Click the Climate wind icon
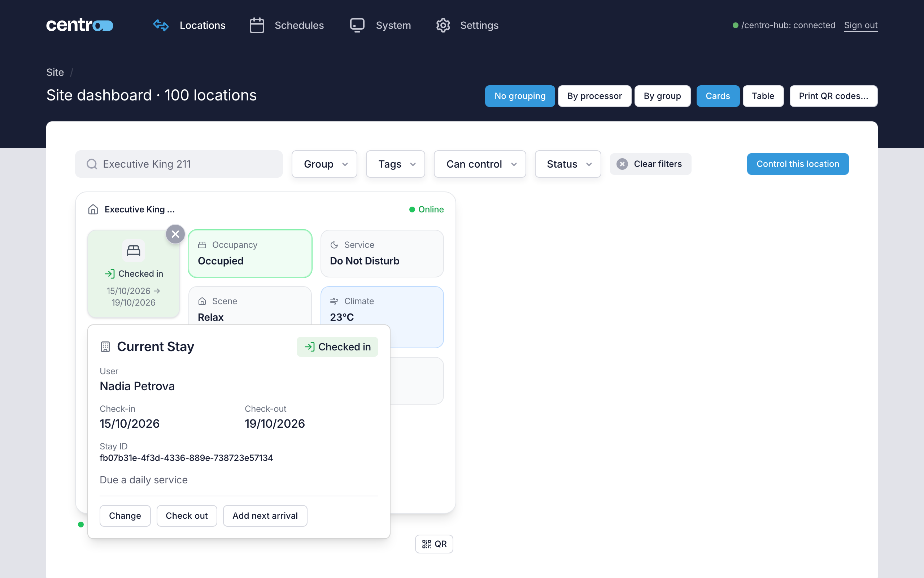 334,301
